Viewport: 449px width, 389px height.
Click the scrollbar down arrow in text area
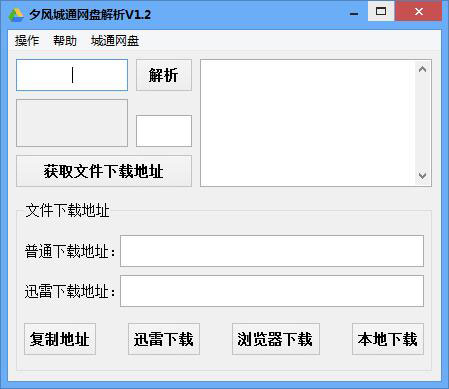coord(423,175)
